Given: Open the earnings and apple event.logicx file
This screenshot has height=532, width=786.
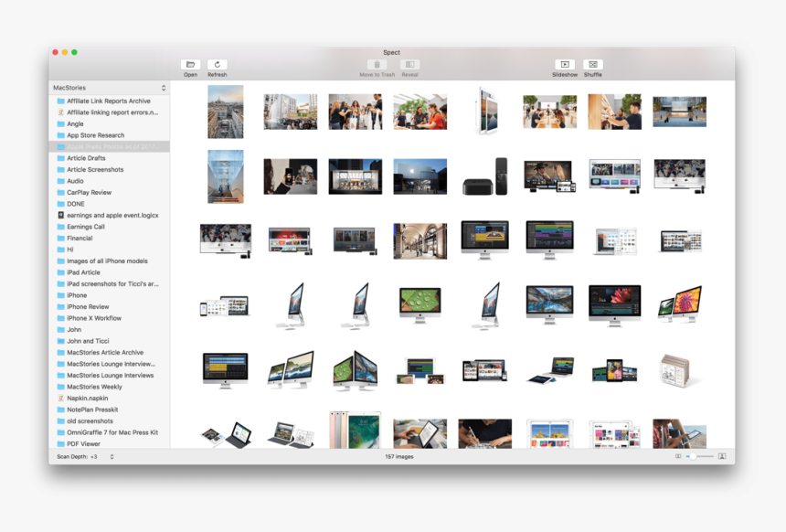Looking at the screenshot, I should pos(107,215).
